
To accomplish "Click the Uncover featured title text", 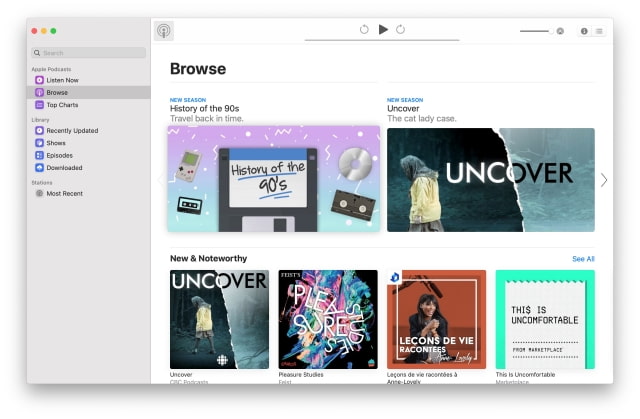I will (x=403, y=109).
